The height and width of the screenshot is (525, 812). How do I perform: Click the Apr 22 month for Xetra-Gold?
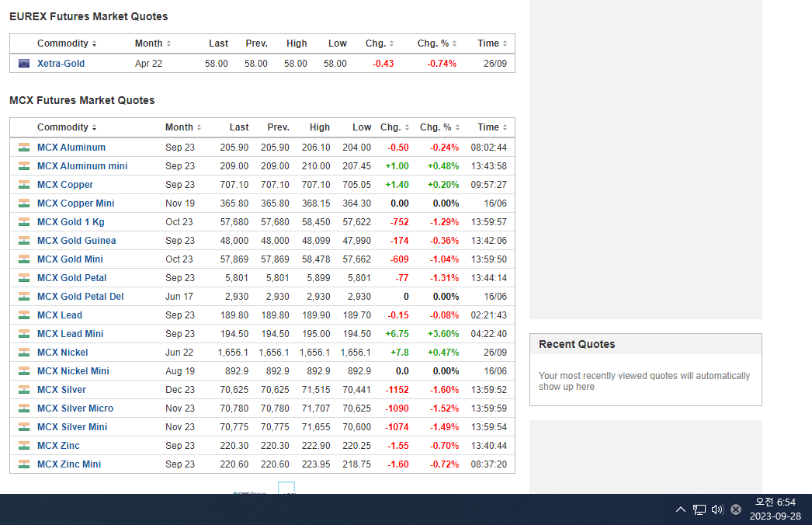[x=148, y=63]
